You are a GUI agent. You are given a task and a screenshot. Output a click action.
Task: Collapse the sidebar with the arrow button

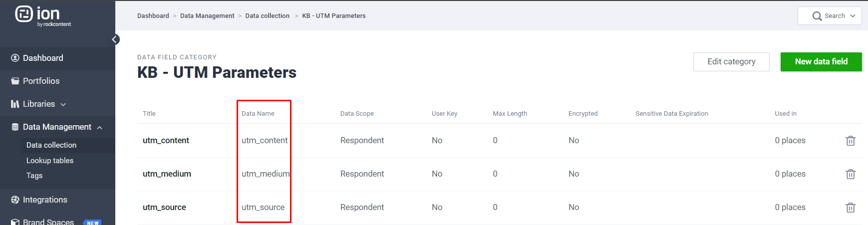tap(115, 39)
